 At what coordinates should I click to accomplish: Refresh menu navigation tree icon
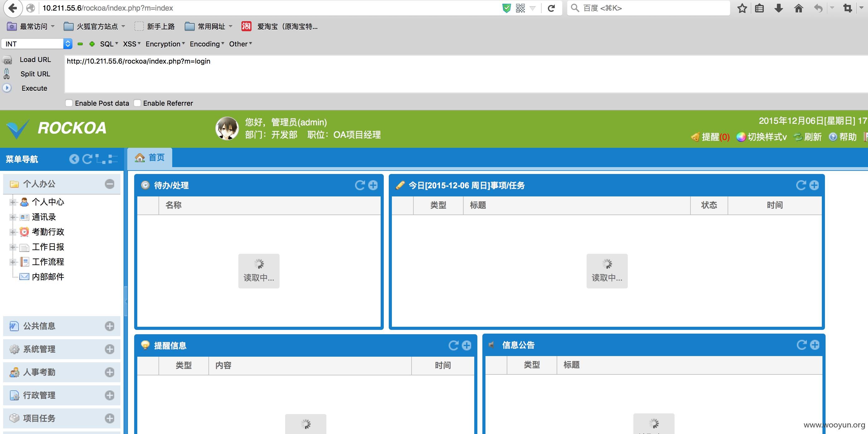[87, 159]
